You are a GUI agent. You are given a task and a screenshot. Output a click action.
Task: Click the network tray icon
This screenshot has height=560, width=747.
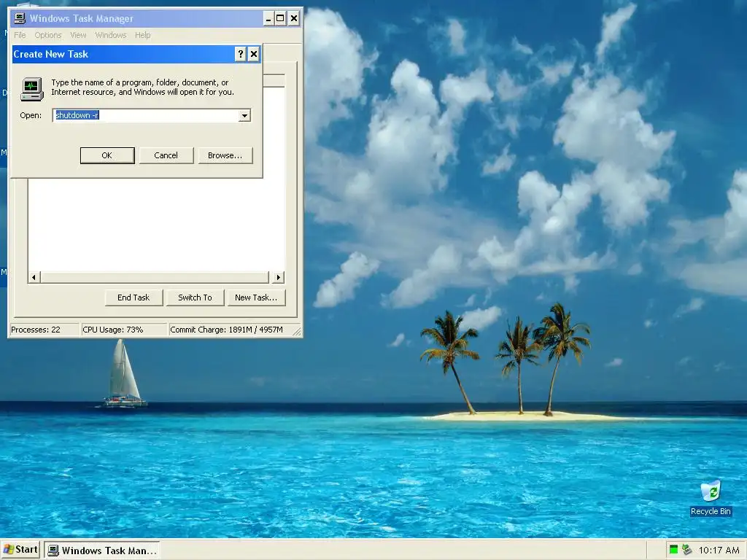pyautogui.click(x=686, y=550)
